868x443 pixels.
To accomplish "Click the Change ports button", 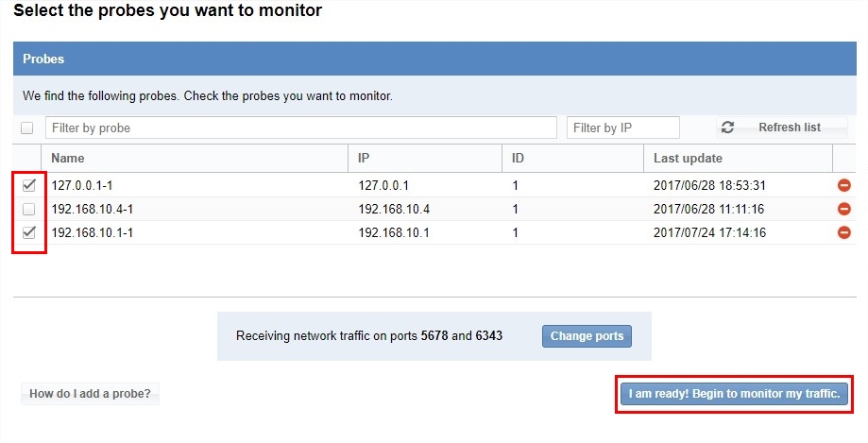I will 587,336.
